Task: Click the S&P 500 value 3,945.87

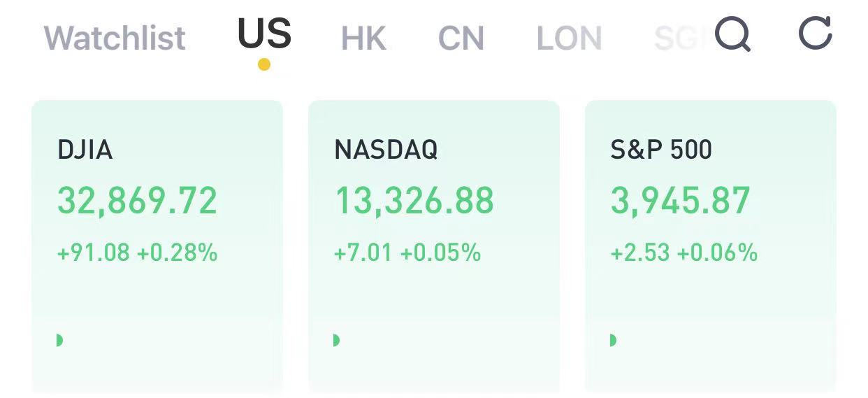Action: [x=681, y=201]
